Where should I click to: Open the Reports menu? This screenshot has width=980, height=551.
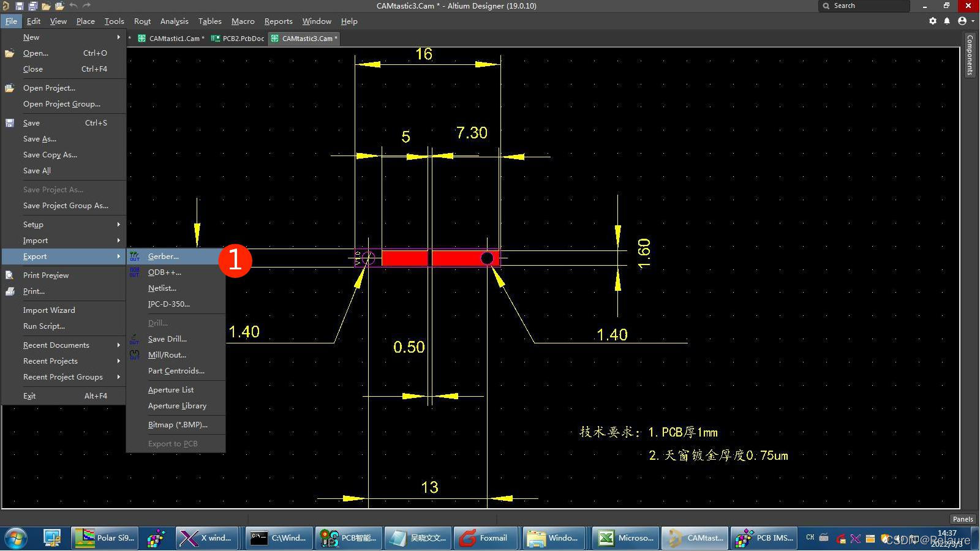click(x=278, y=21)
